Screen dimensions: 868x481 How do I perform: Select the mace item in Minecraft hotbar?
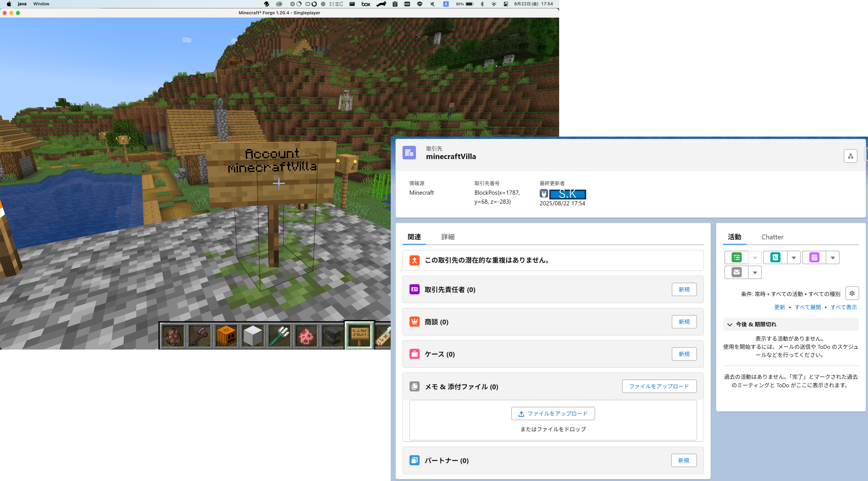200,335
